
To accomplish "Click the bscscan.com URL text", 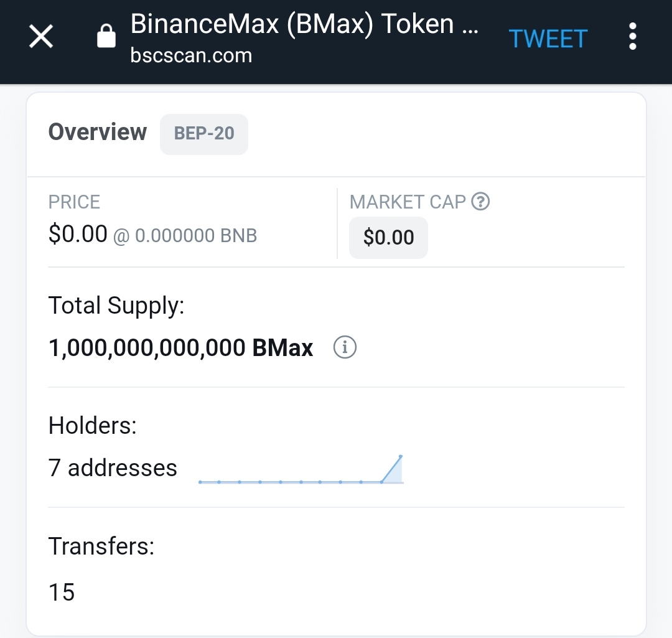I will pos(191,56).
